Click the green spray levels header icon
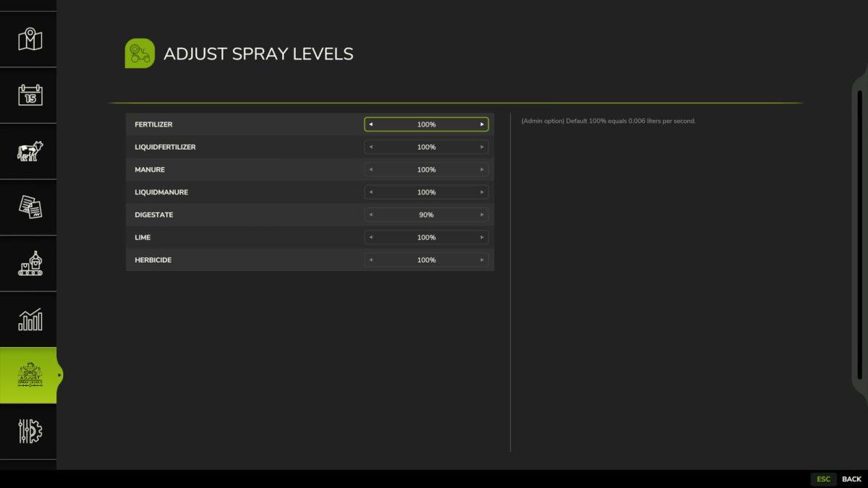Image resolution: width=868 pixels, height=488 pixels. [139, 53]
